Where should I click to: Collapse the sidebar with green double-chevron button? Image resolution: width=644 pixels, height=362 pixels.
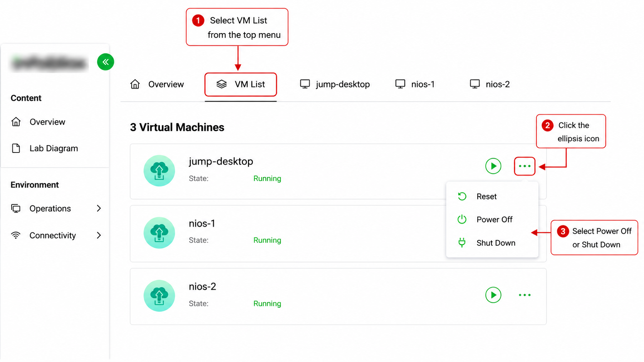[106, 62]
